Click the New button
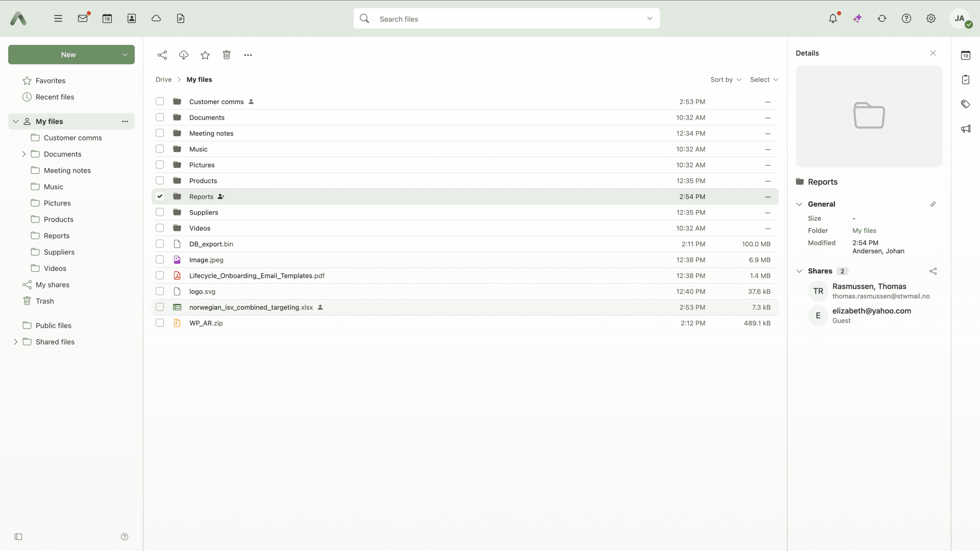 68,55
